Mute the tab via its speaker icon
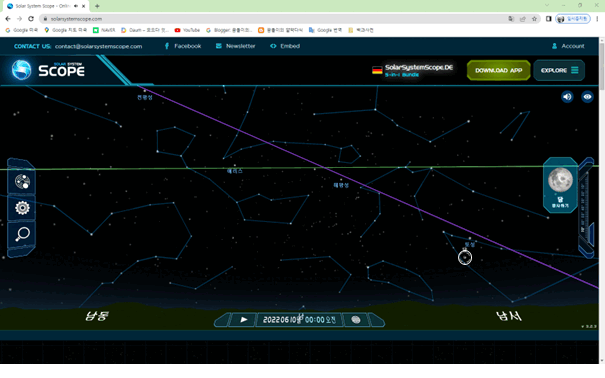Screen dimensions: 605x378 [76, 6]
